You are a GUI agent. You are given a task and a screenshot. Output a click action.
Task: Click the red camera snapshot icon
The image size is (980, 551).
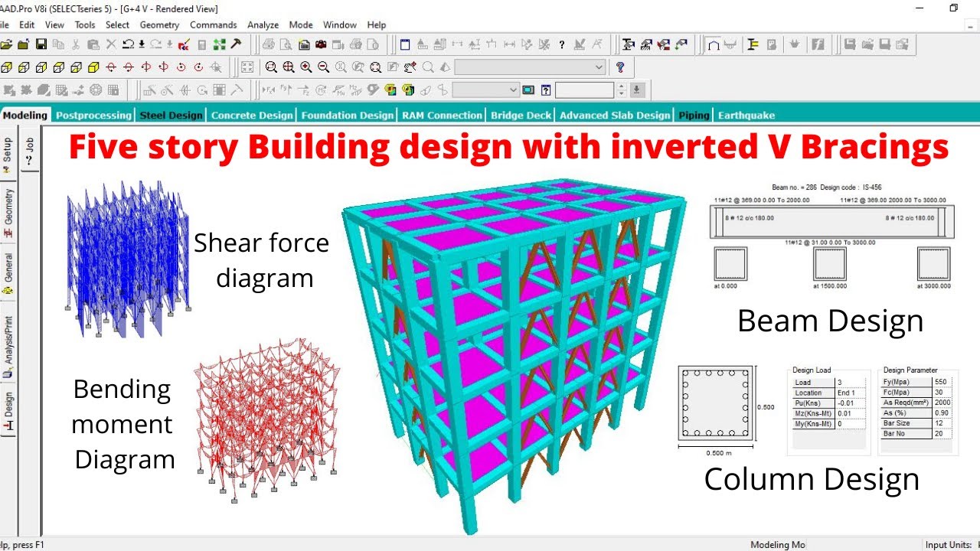pos(320,44)
